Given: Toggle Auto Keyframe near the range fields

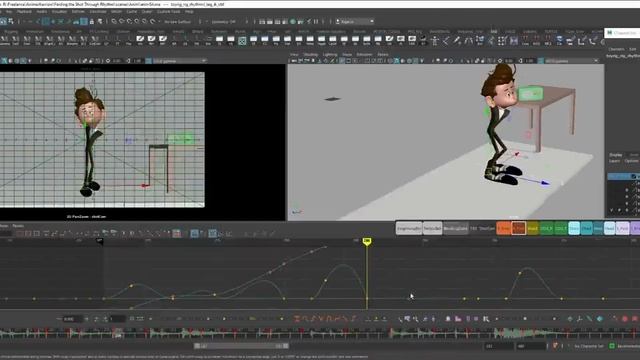Looking at the screenshot, I should tap(555, 346).
